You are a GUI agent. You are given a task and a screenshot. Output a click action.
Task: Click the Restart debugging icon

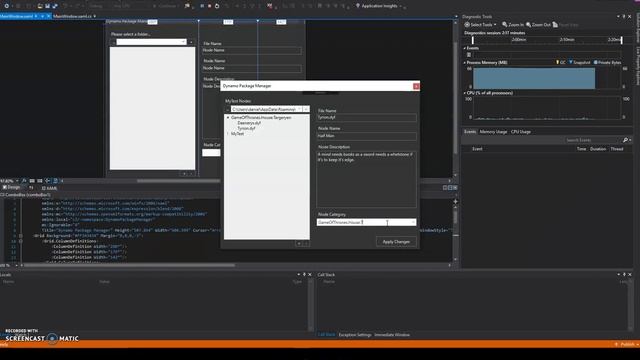click(x=217, y=6)
